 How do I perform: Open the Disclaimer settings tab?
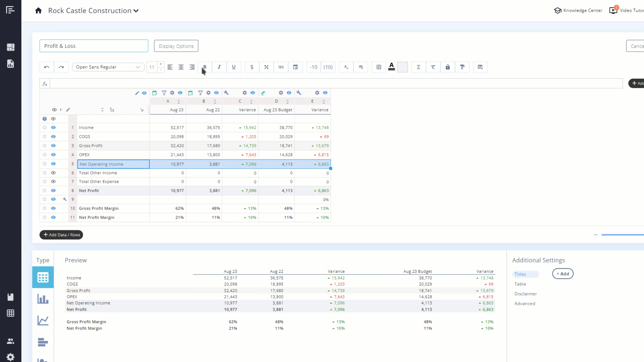coord(525,294)
